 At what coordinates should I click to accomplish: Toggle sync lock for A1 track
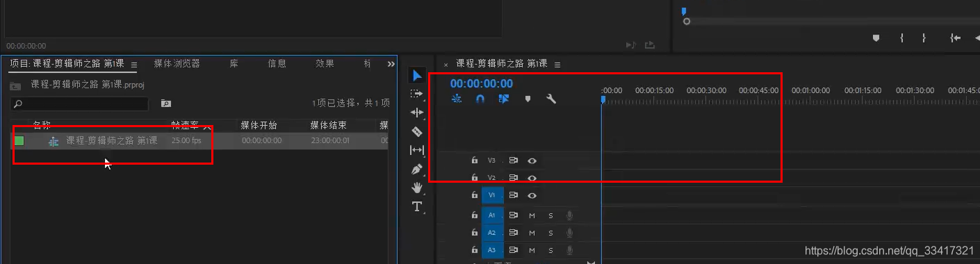tap(514, 215)
